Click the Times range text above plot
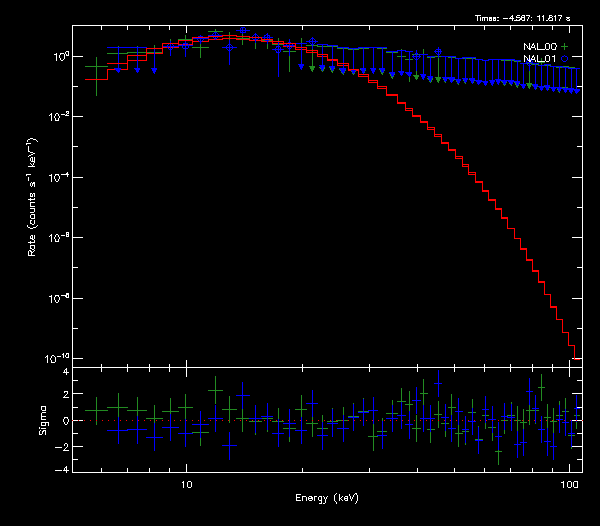Screen dimensions: 600x526 click(527, 19)
